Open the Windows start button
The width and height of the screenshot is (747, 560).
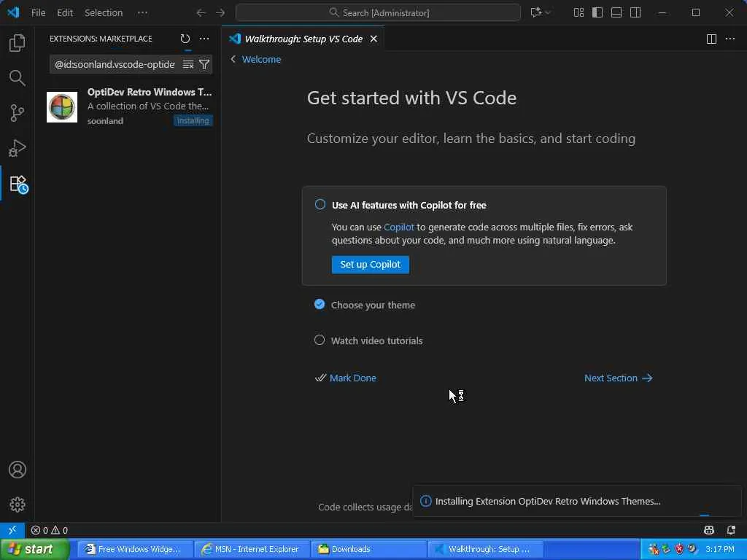click(x=34, y=549)
